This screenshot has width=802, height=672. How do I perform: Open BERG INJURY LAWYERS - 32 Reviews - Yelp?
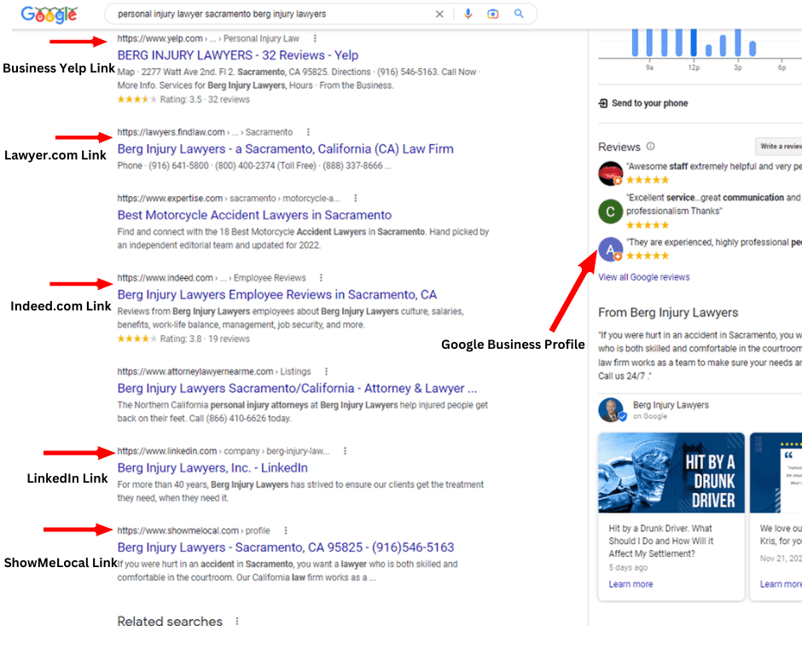238,55
